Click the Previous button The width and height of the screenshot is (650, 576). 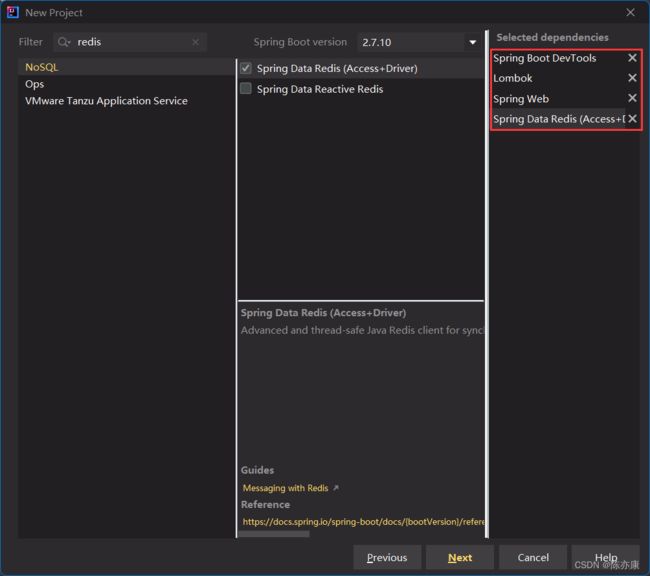tap(387, 557)
